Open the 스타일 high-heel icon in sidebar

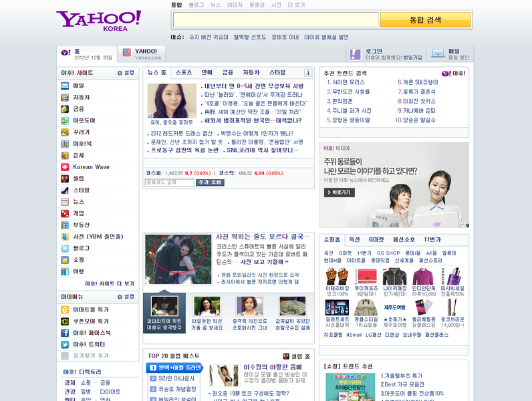[x=64, y=190]
